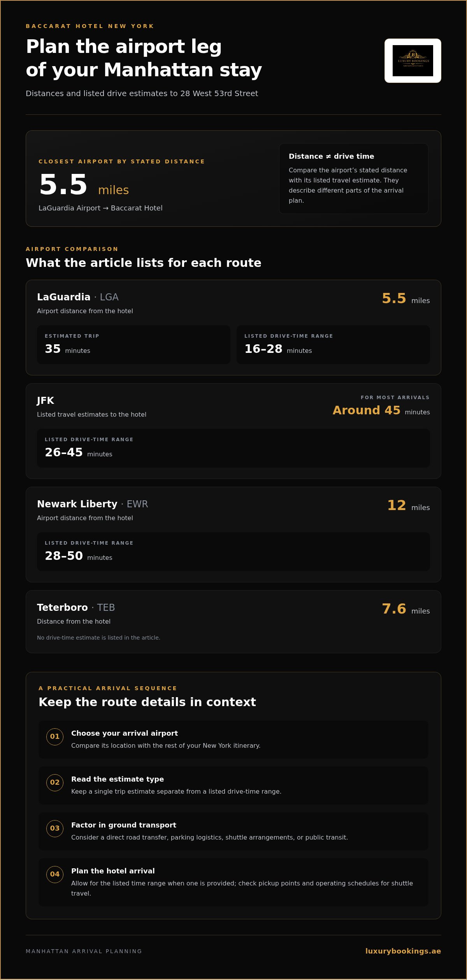
Task: Select the Newark Liberty EWR heading
Action: click(92, 504)
